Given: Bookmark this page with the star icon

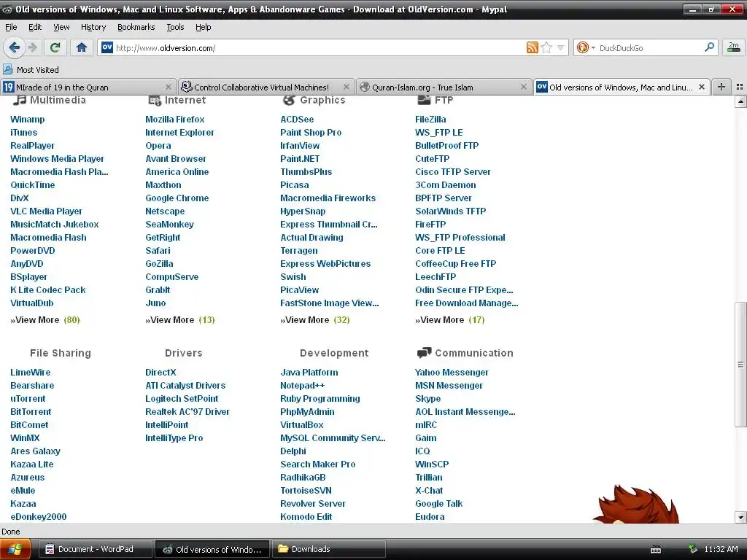Looking at the screenshot, I should (x=546, y=47).
